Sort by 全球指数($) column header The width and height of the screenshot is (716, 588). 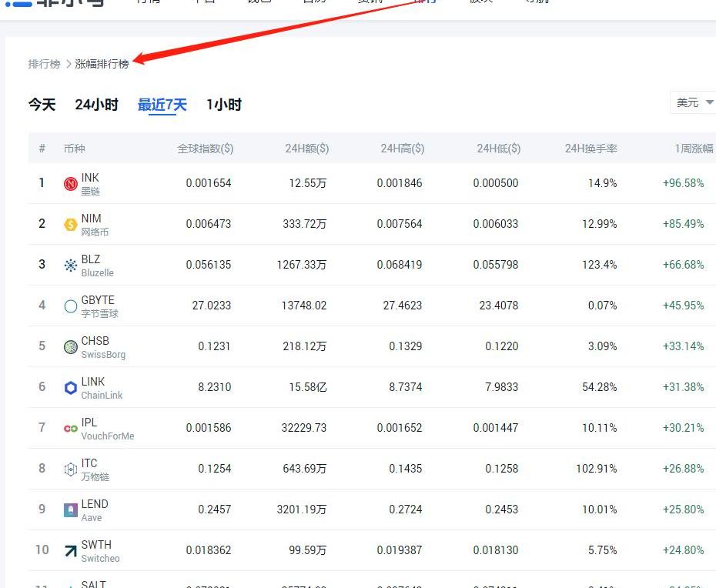point(206,149)
